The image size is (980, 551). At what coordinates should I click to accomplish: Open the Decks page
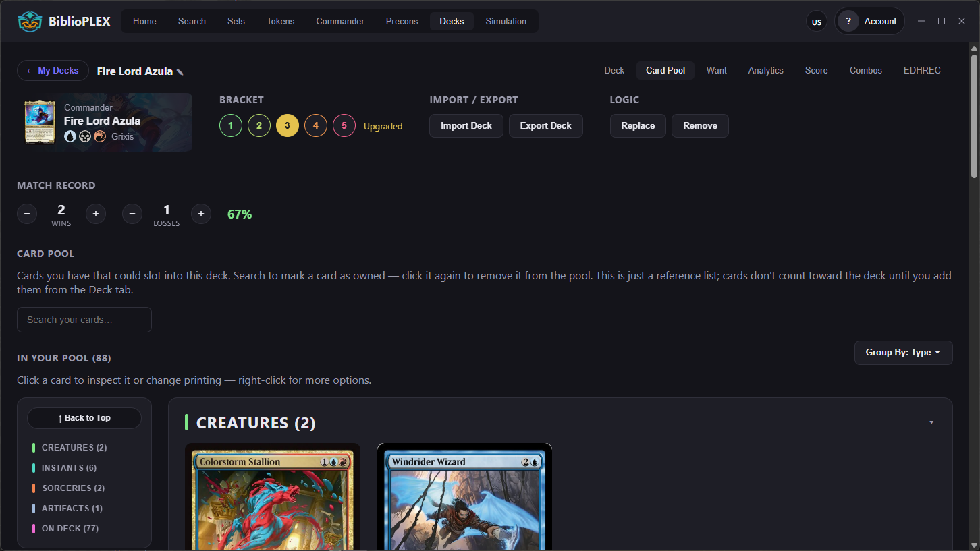tap(452, 22)
